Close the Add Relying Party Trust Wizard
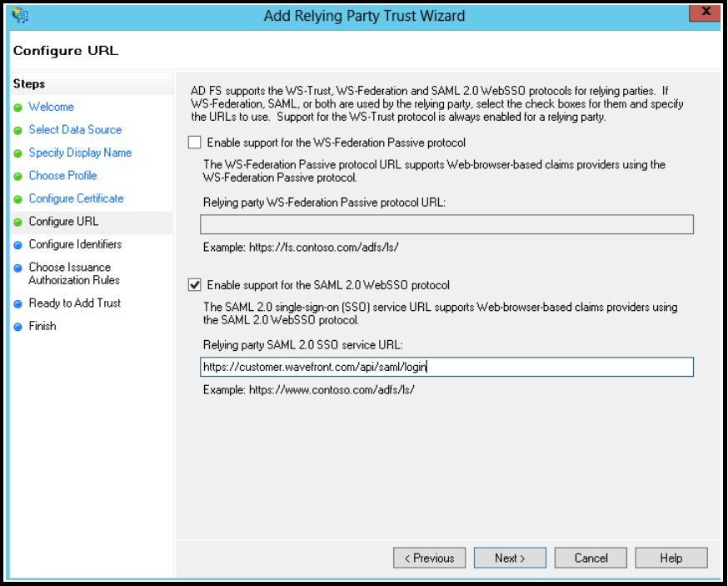The image size is (728, 586). (705, 13)
